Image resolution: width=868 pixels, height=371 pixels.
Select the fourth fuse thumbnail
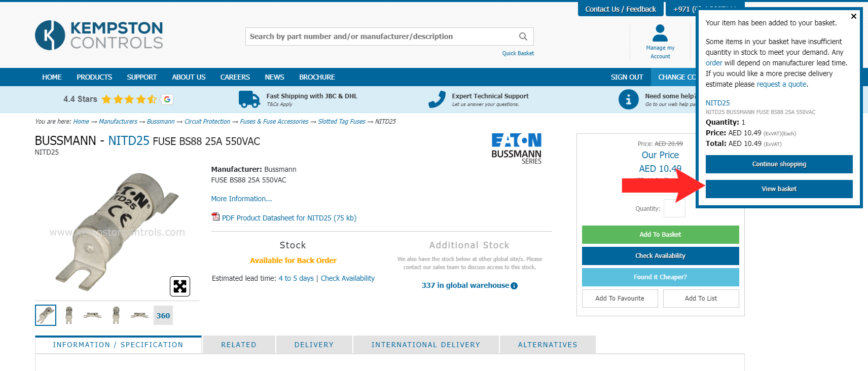point(116,315)
